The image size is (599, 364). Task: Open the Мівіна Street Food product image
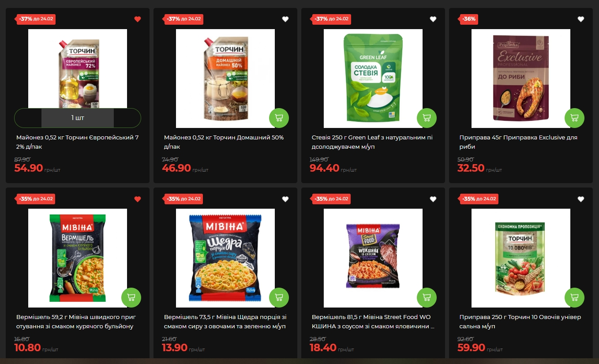(x=373, y=258)
